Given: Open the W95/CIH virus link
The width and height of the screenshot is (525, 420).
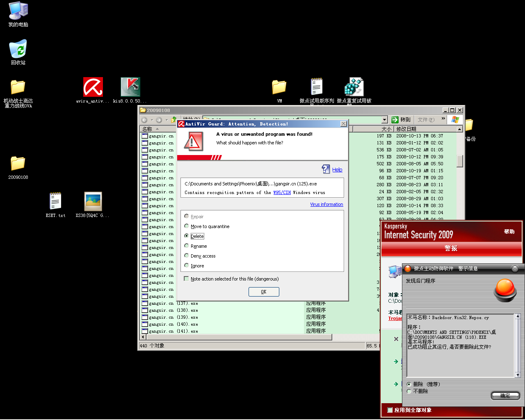Looking at the screenshot, I should coord(282,192).
